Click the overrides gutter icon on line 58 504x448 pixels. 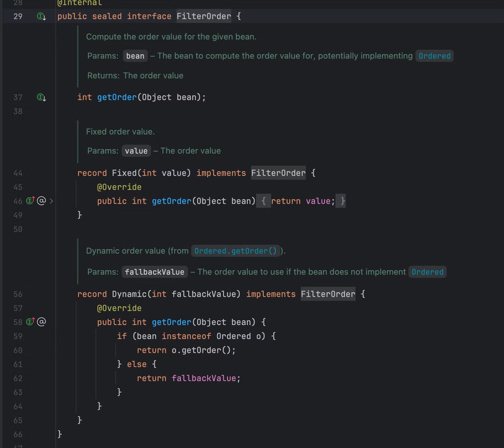pyautogui.click(x=31, y=322)
